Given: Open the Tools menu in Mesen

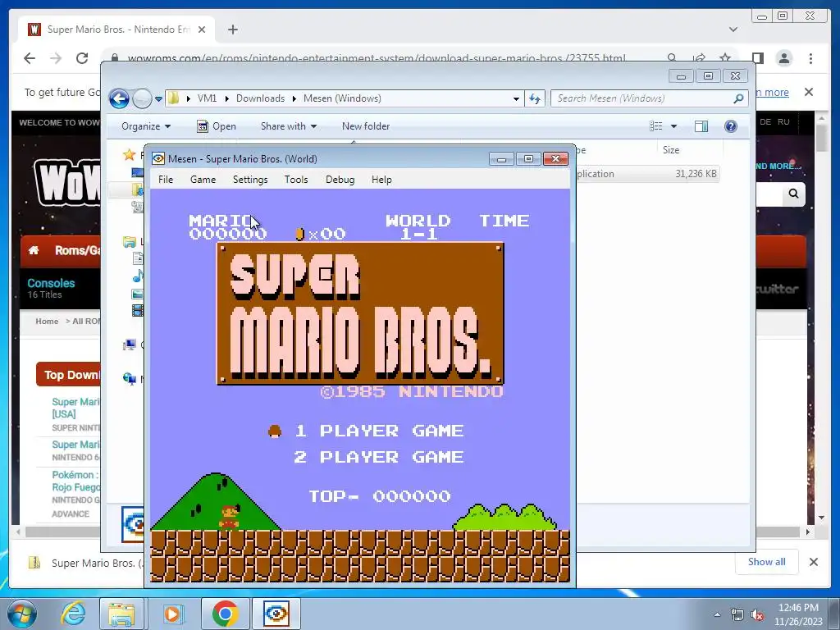Looking at the screenshot, I should click(x=295, y=180).
